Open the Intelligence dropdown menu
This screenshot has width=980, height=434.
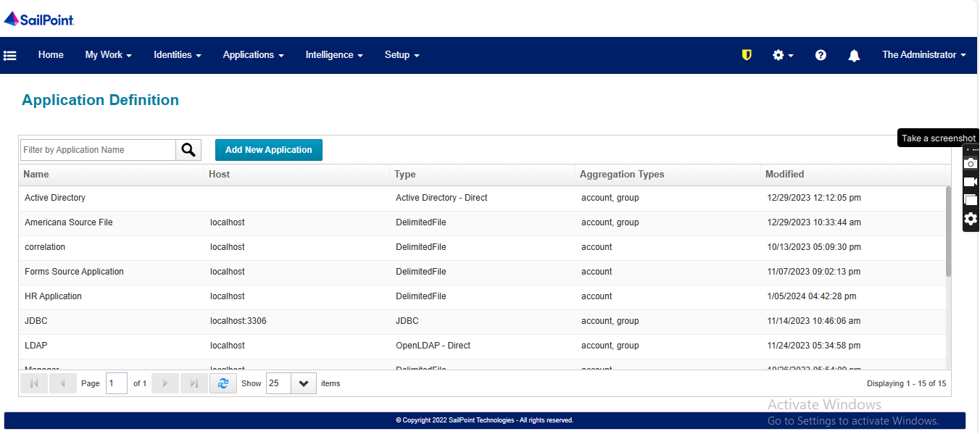point(334,55)
